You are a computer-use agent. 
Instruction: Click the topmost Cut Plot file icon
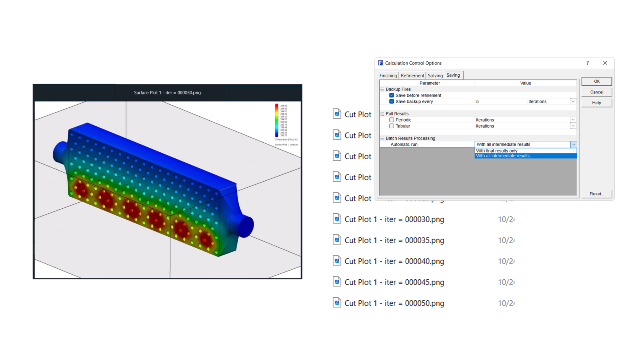pyautogui.click(x=337, y=114)
